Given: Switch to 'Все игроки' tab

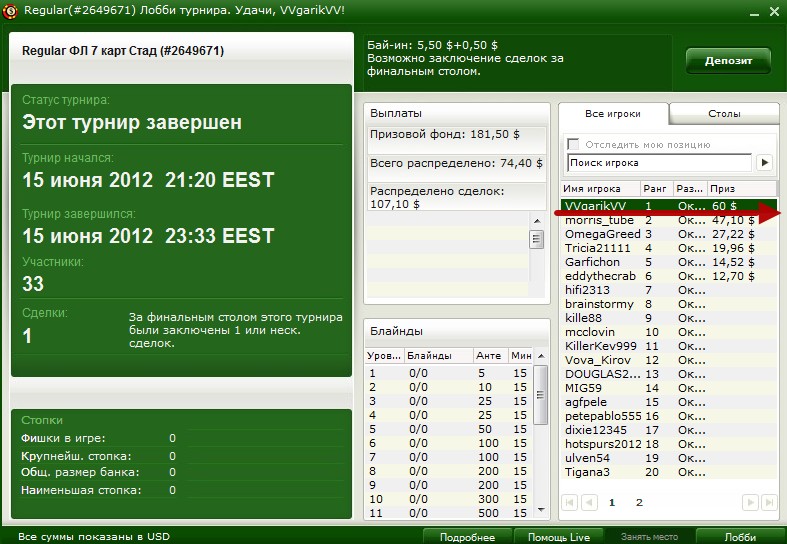Looking at the screenshot, I should [x=613, y=114].
